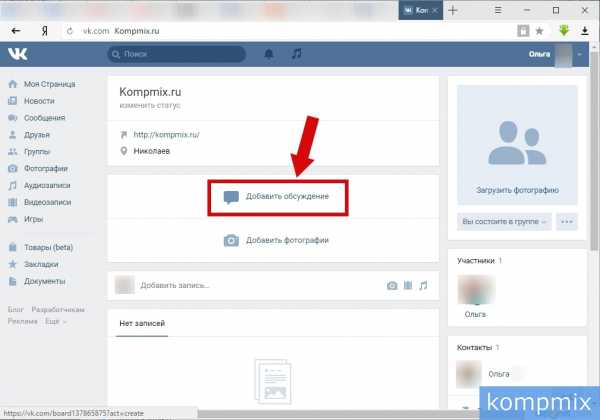Attach audio via note icon in post box
600x420 pixels.
[423, 285]
